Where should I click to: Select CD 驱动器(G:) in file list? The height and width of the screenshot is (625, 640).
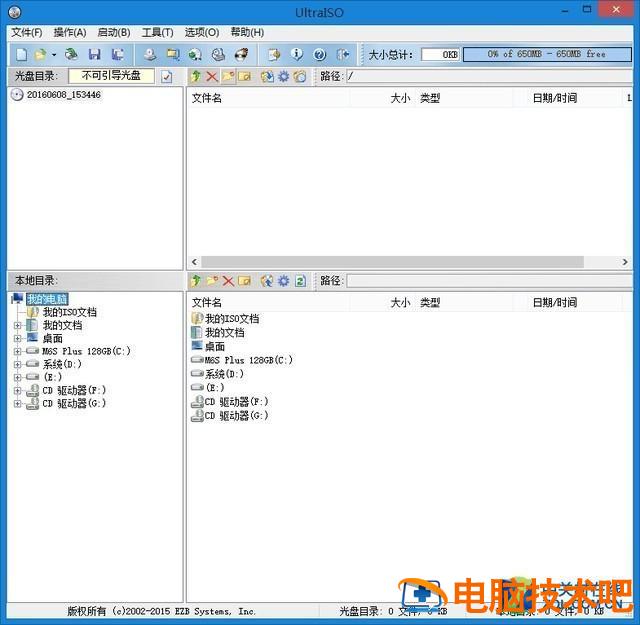click(x=236, y=416)
